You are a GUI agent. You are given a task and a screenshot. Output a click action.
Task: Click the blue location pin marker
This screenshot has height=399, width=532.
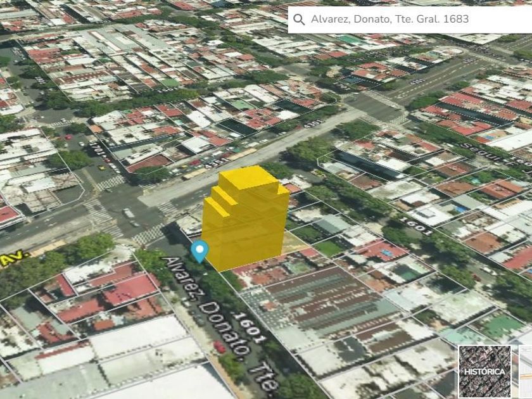pyautogui.click(x=199, y=251)
